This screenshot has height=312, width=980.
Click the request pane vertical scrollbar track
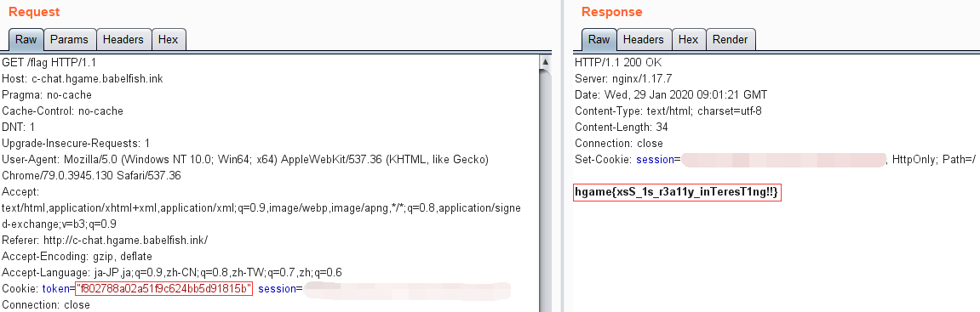tap(545, 190)
